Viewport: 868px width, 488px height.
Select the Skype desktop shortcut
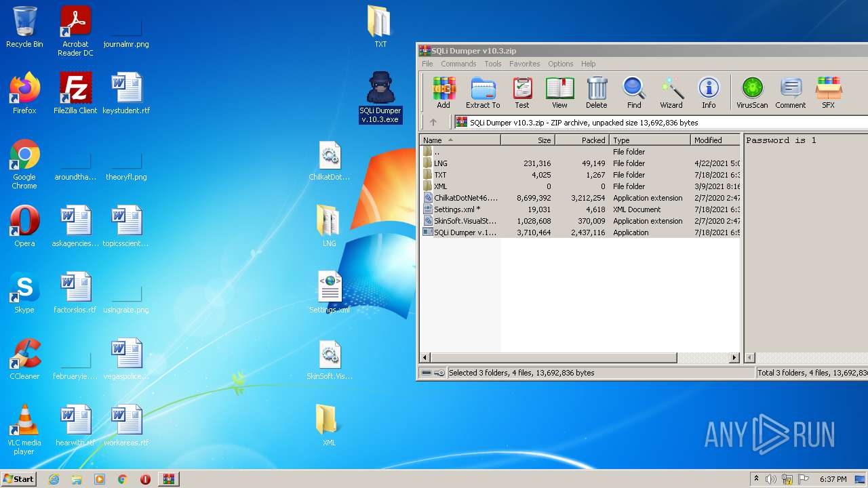tap(24, 293)
